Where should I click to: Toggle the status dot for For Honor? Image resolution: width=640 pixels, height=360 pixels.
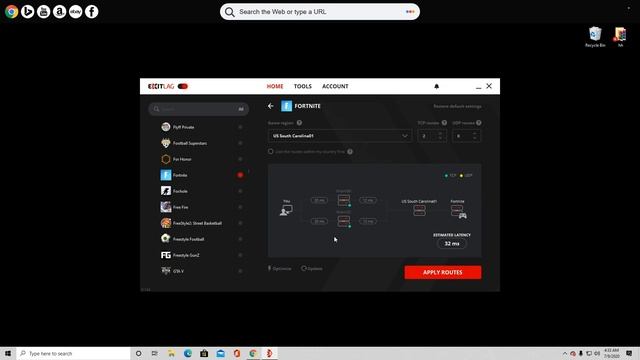pyautogui.click(x=240, y=159)
